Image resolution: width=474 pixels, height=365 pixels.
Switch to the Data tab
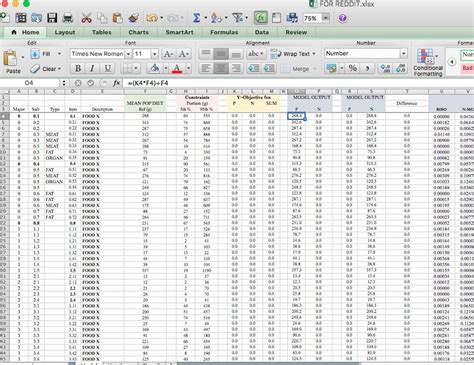coord(262,32)
